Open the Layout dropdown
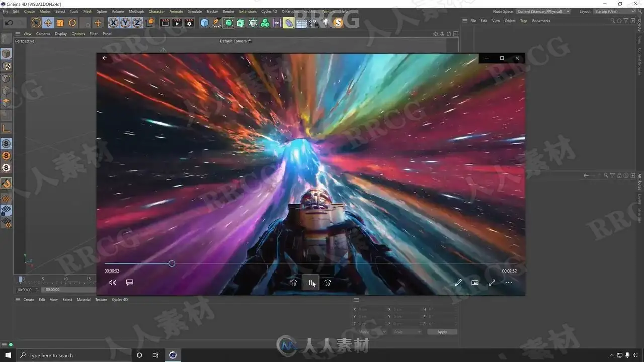Image resolution: width=644 pixels, height=362 pixels. coord(614,11)
